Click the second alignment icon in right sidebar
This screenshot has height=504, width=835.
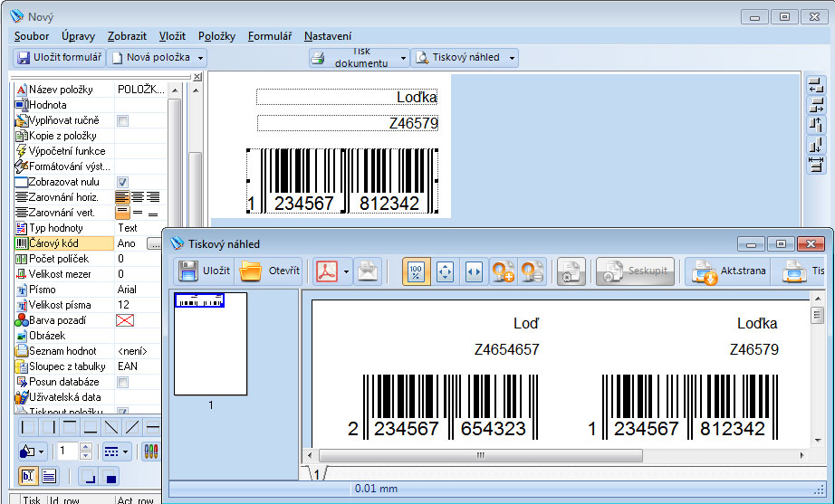click(816, 105)
